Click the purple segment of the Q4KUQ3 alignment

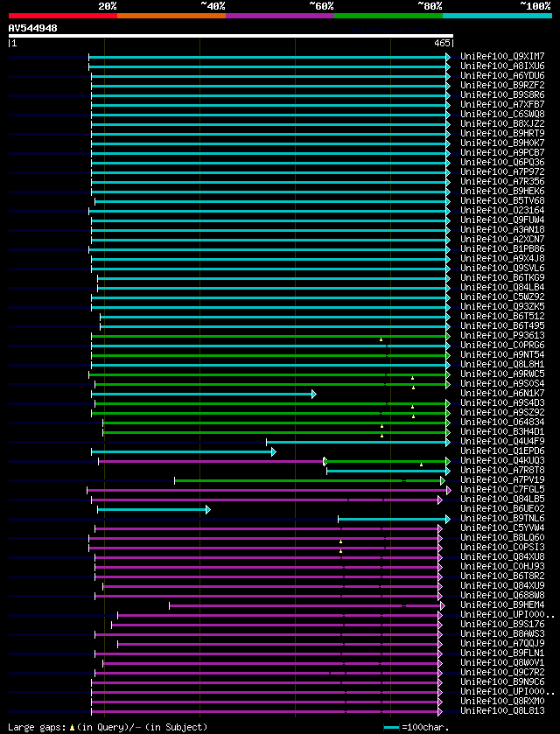pos(211,461)
